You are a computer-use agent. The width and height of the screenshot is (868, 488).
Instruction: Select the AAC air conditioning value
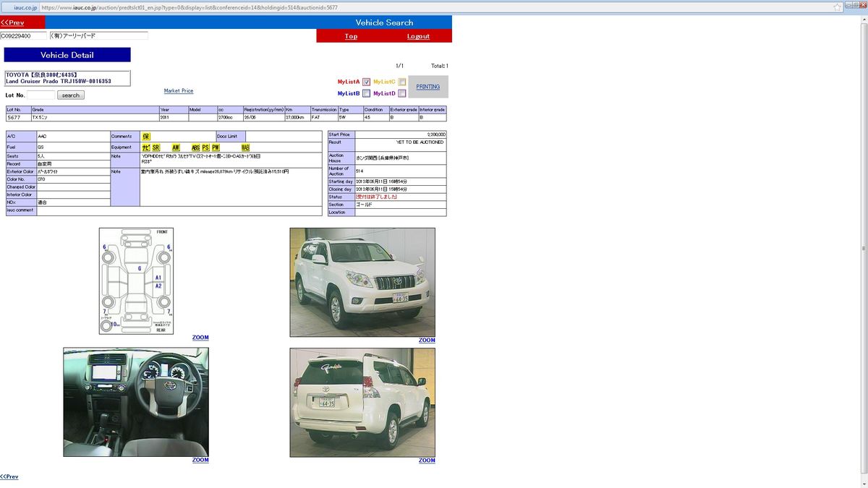tap(43, 136)
